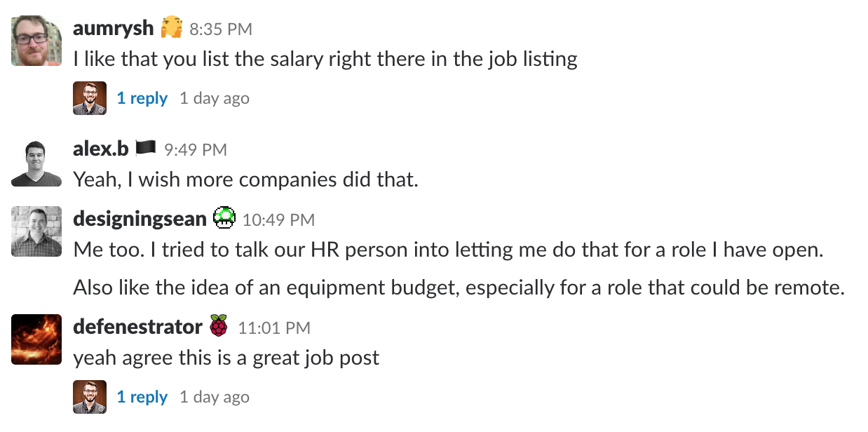Open the aumrysh username link
This screenshot has height=432, width=868.
click(x=113, y=28)
